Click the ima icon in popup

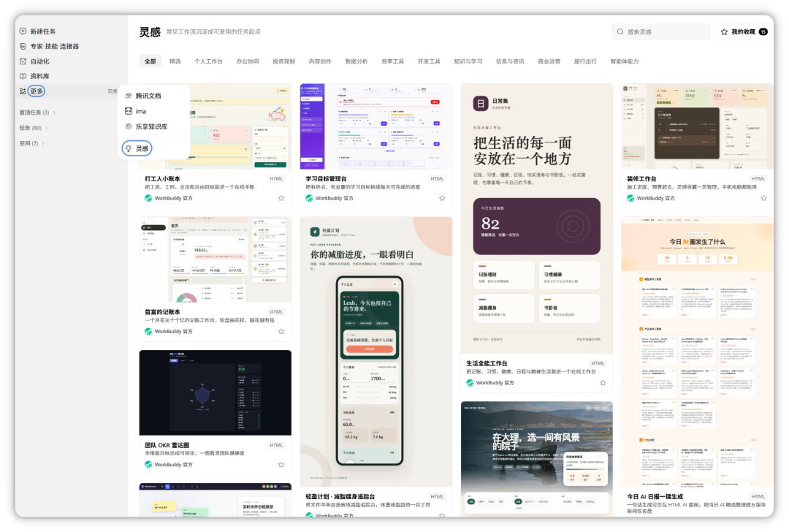(129, 111)
